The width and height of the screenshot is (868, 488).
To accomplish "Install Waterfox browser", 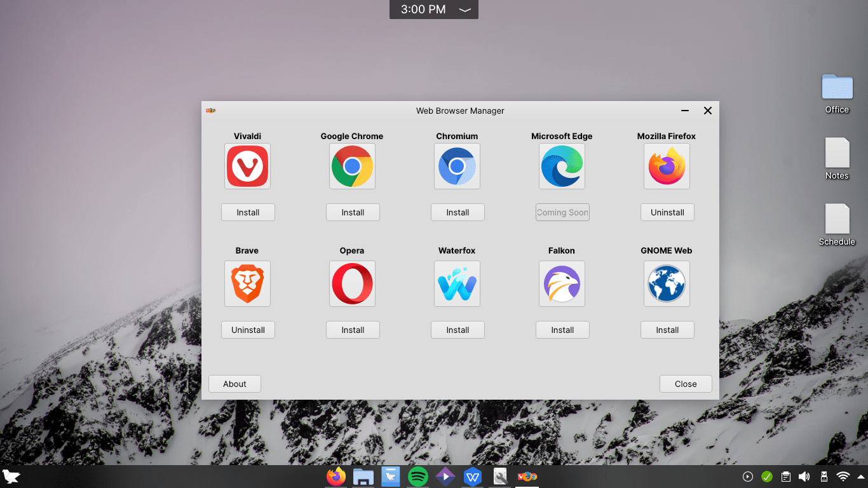I will [458, 330].
